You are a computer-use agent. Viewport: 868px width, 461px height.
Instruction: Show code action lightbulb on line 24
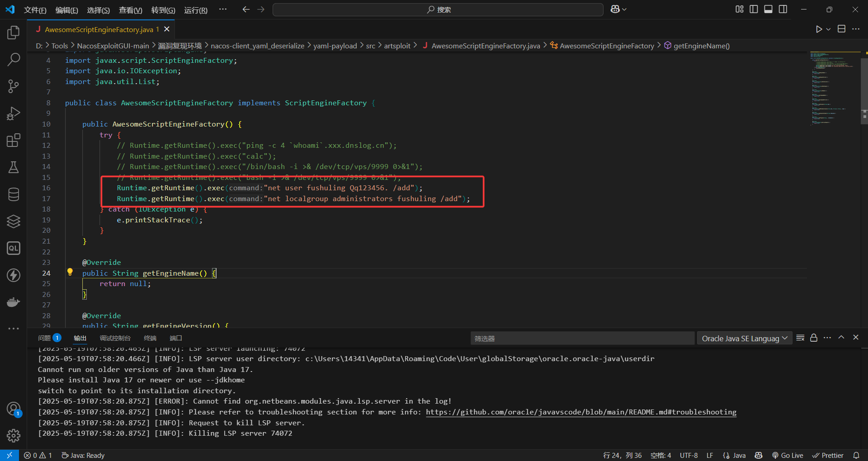tap(70, 272)
